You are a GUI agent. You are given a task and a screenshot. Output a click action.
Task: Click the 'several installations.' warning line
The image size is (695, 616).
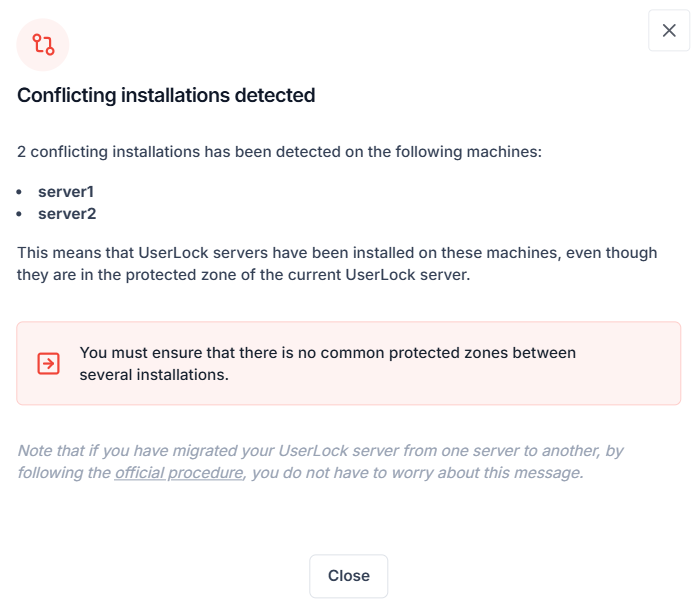click(x=154, y=375)
